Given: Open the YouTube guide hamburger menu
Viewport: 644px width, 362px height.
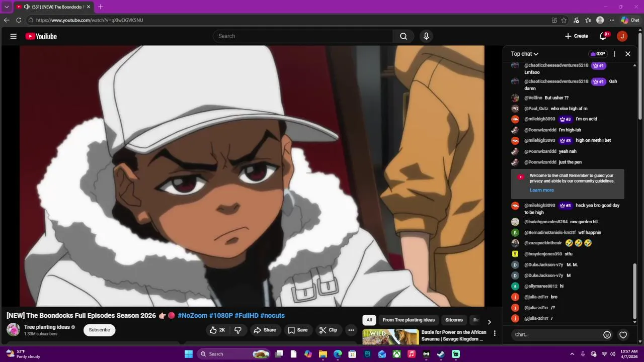Looking at the screenshot, I should click(x=14, y=36).
